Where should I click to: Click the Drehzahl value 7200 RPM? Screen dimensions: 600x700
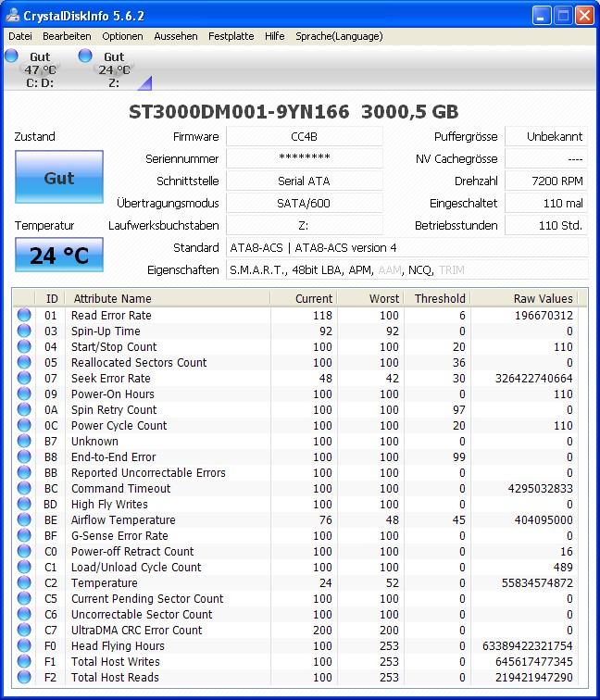546,181
